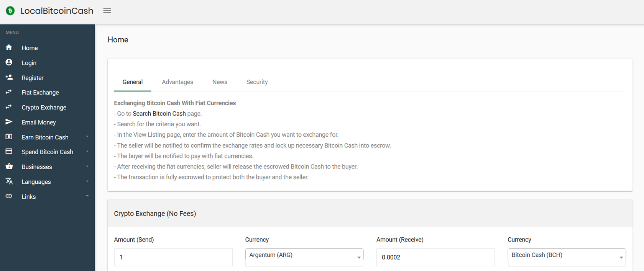Open Crypto Exchange in sidebar menu
The image size is (644, 271).
pos(44,108)
